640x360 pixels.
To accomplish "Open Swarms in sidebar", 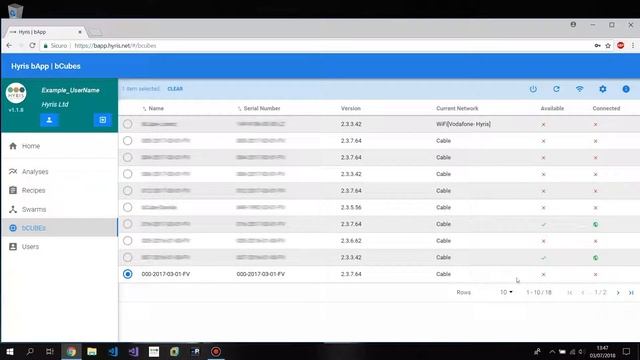I will (x=59, y=209).
